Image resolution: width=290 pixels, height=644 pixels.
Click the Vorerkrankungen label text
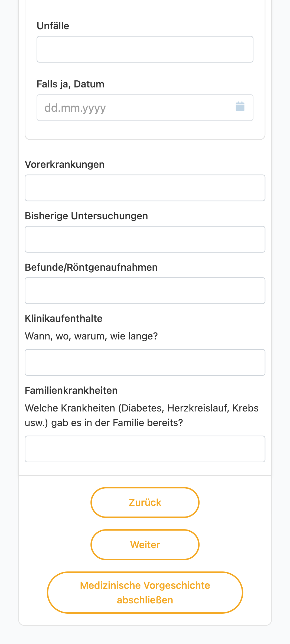(65, 165)
